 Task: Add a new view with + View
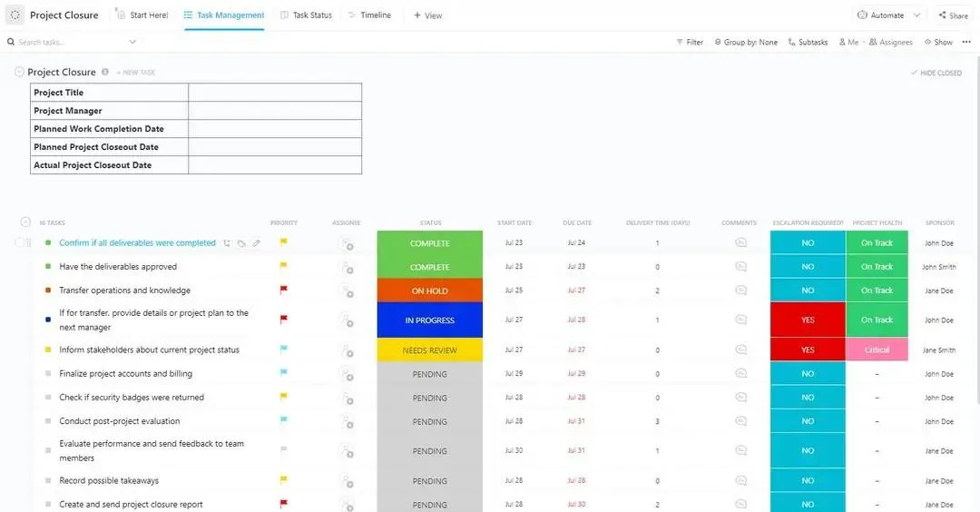(x=427, y=15)
